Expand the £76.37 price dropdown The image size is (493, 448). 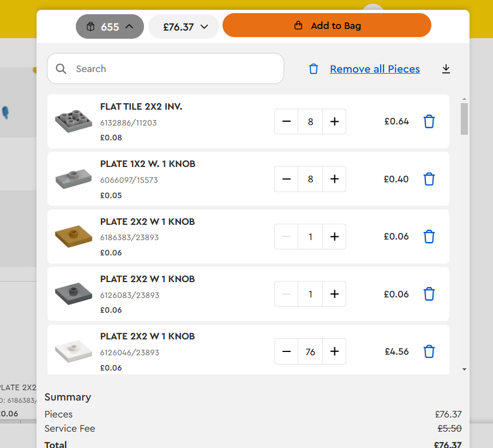pyautogui.click(x=184, y=27)
